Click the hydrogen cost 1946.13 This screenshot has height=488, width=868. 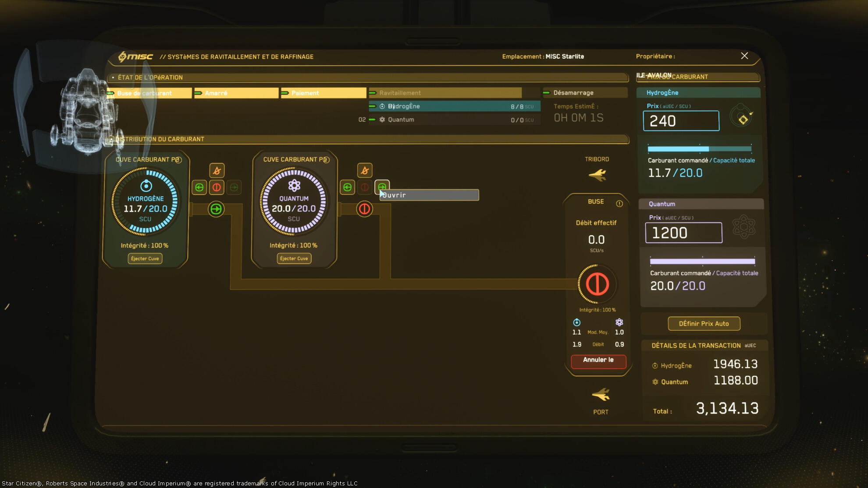tap(736, 364)
